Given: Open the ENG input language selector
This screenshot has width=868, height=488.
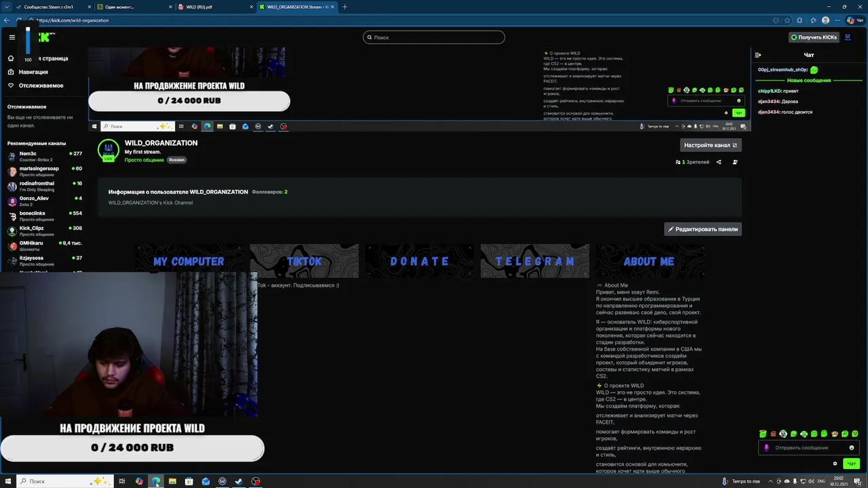Looking at the screenshot, I should (821, 481).
